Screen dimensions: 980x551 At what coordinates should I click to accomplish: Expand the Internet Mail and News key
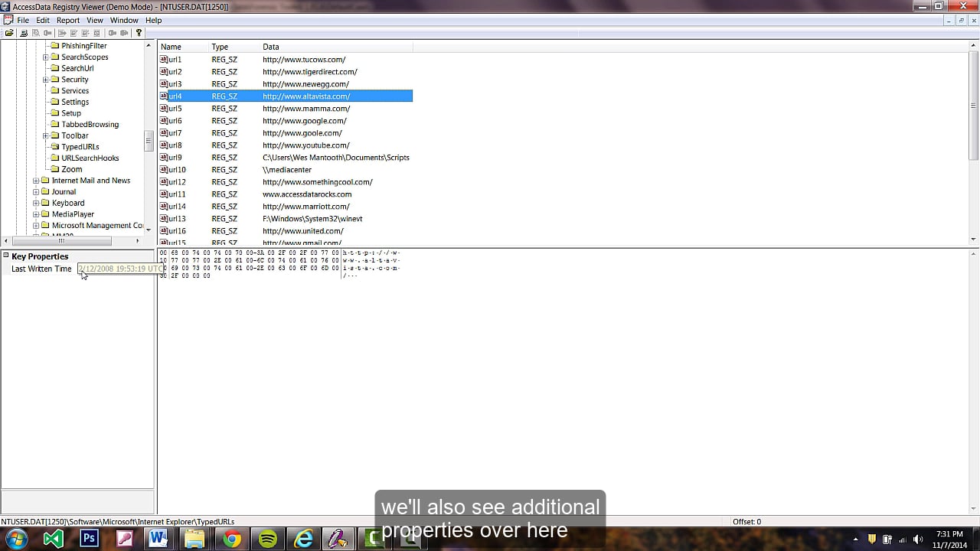[36, 181]
